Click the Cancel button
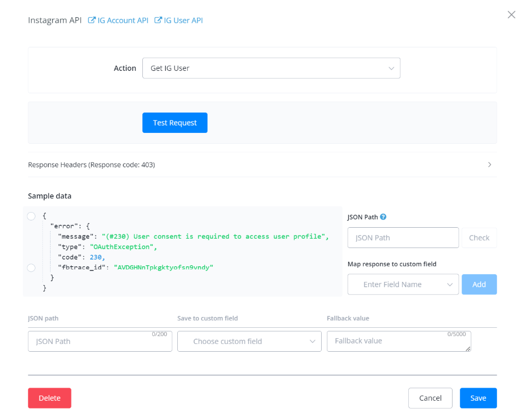This screenshot has width=525, height=420. (430, 398)
